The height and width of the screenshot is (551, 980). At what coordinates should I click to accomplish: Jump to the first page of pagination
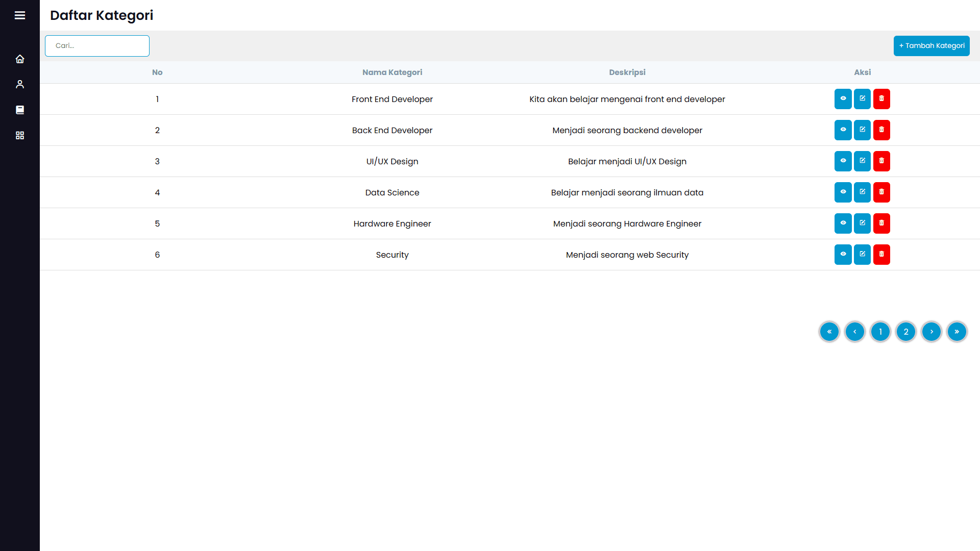pos(829,332)
